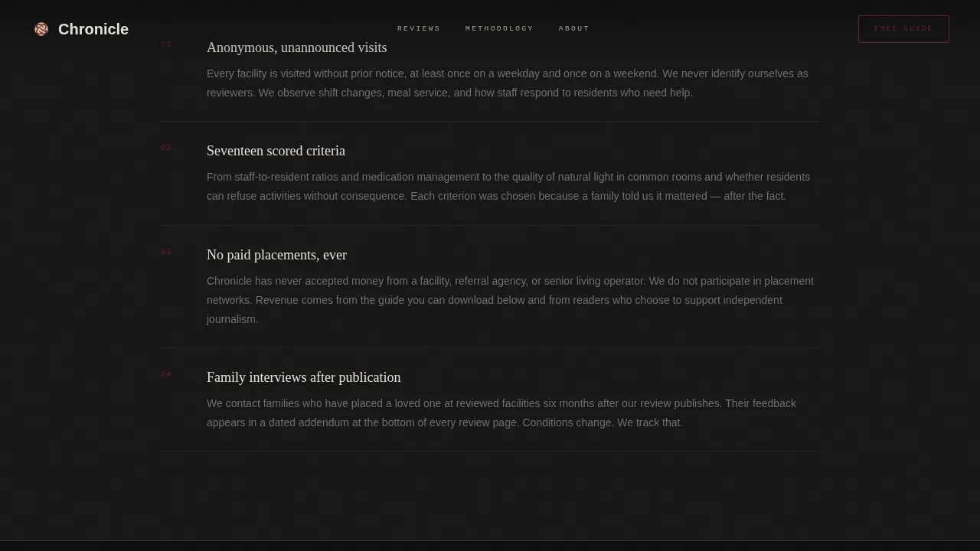
Task: Select the 03 step number marker
Action: [166, 252]
